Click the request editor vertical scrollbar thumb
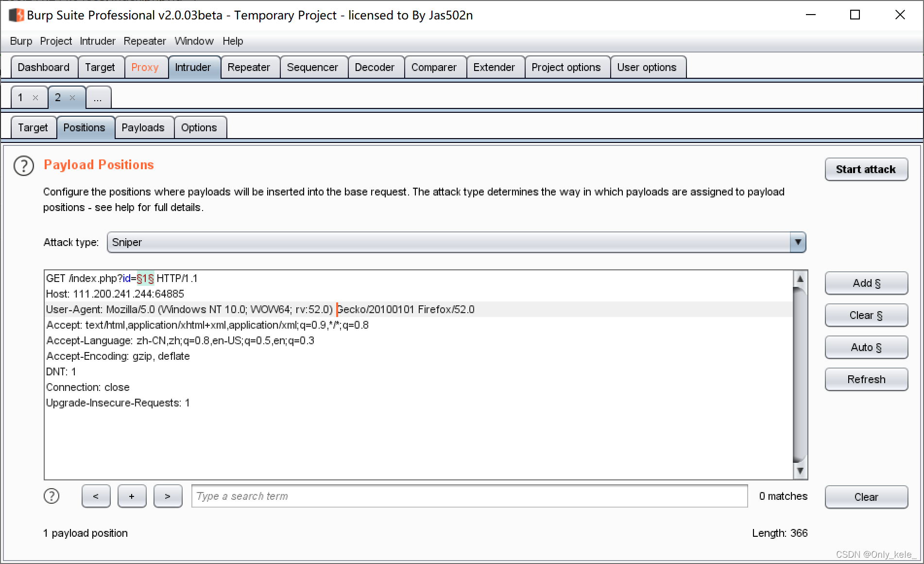This screenshot has width=924, height=564. click(800, 374)
